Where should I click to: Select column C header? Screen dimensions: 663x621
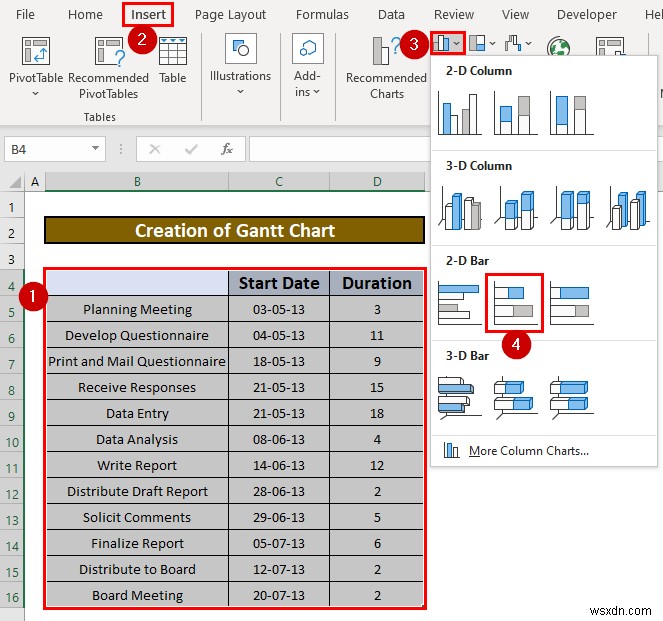click(x=279, y=182)
